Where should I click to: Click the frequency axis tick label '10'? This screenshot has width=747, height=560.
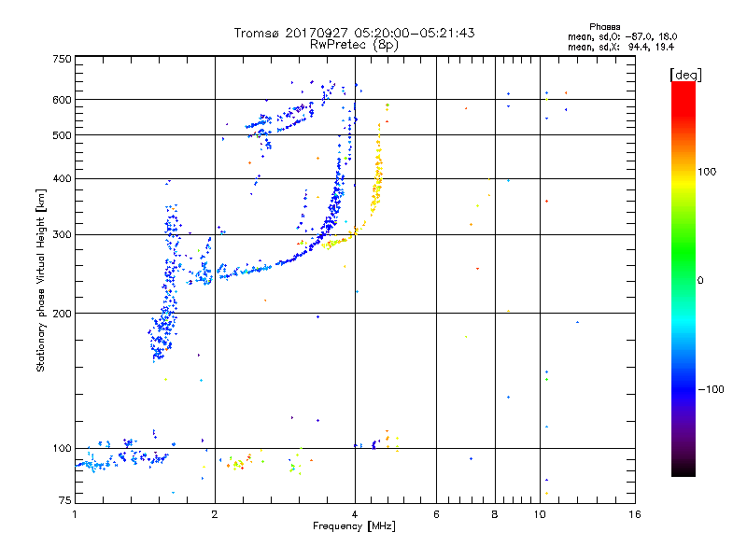tap(540, 514)
